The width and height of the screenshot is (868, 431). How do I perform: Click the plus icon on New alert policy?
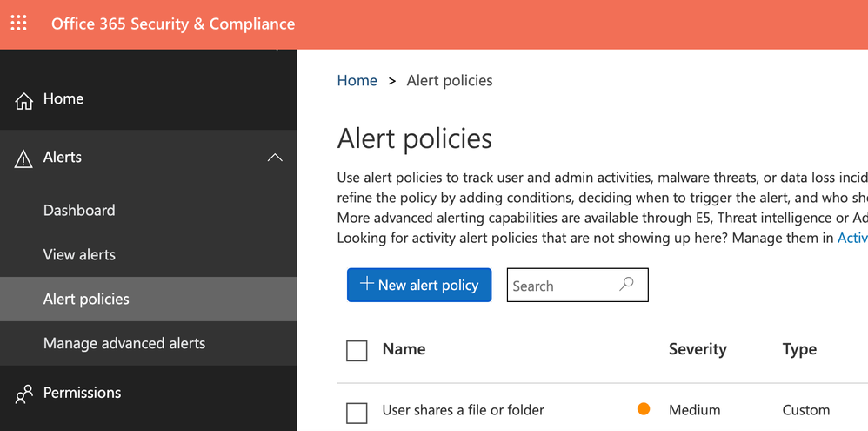tap(367, 284)
